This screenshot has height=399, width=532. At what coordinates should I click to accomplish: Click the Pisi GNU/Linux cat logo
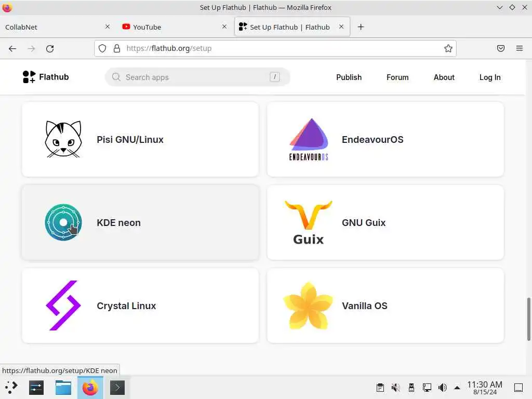pyautogui.click(x=63, y=139)
